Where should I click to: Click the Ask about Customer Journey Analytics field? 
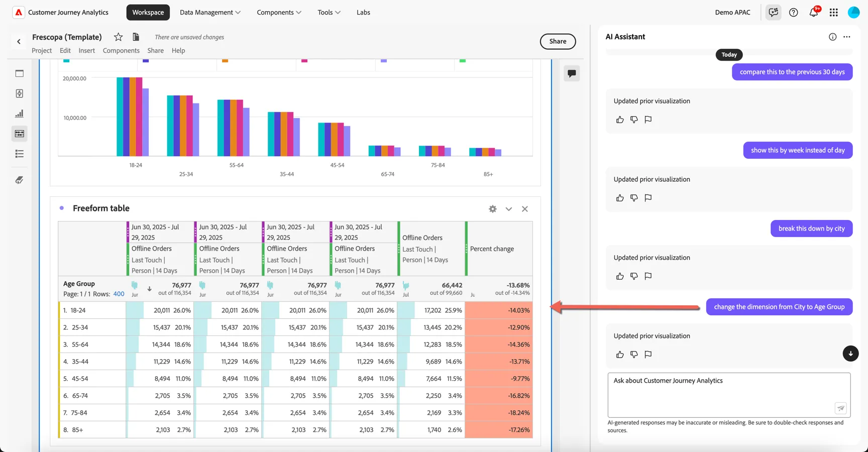tap(729, 395)
